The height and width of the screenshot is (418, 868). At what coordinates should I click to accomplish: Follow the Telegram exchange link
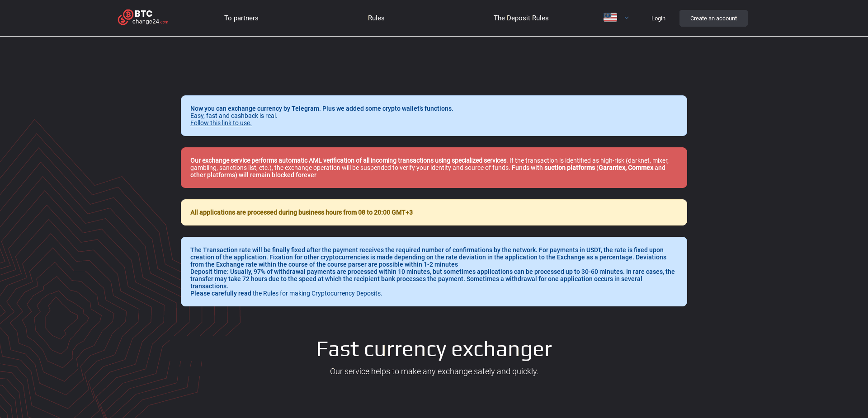point(221,122)
